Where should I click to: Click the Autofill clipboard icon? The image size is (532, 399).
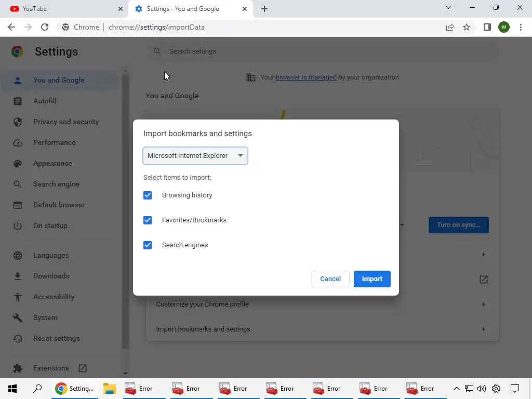tap(17, 101)
